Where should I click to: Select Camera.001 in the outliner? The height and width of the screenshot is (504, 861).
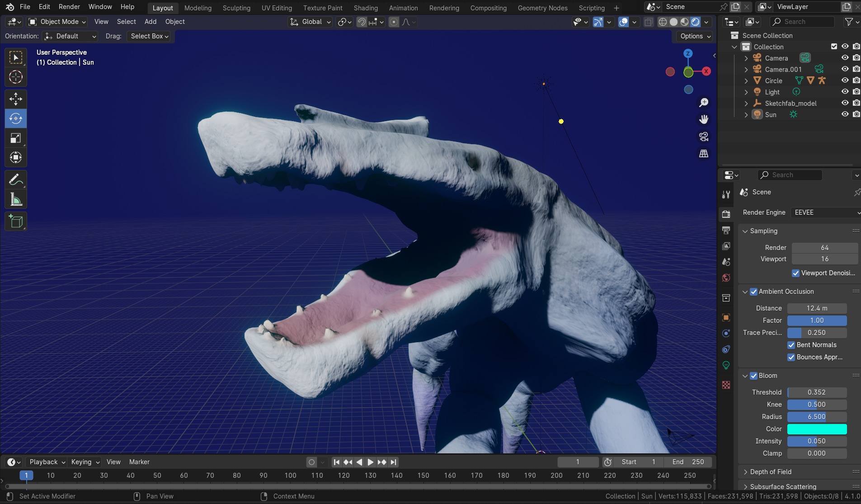[783, 69]
